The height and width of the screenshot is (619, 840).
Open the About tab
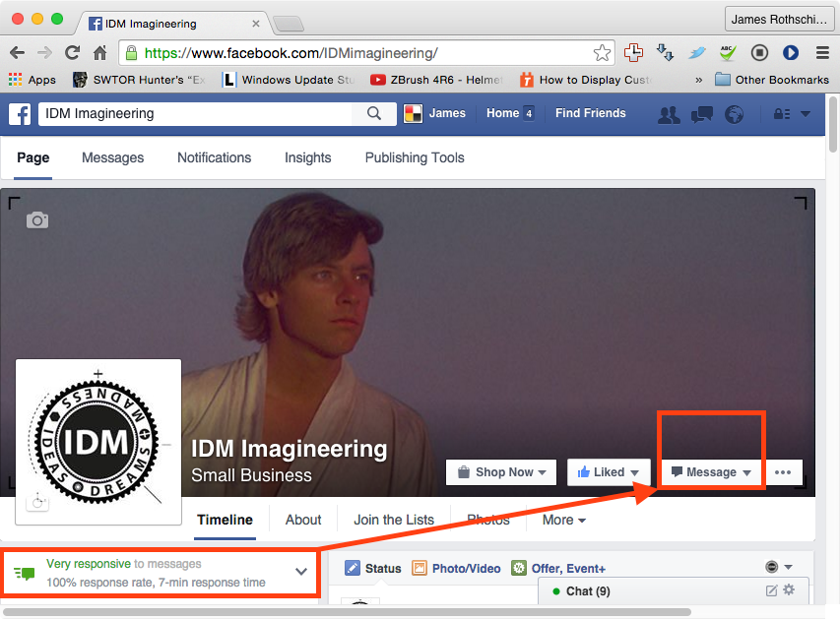click(303, 520)
